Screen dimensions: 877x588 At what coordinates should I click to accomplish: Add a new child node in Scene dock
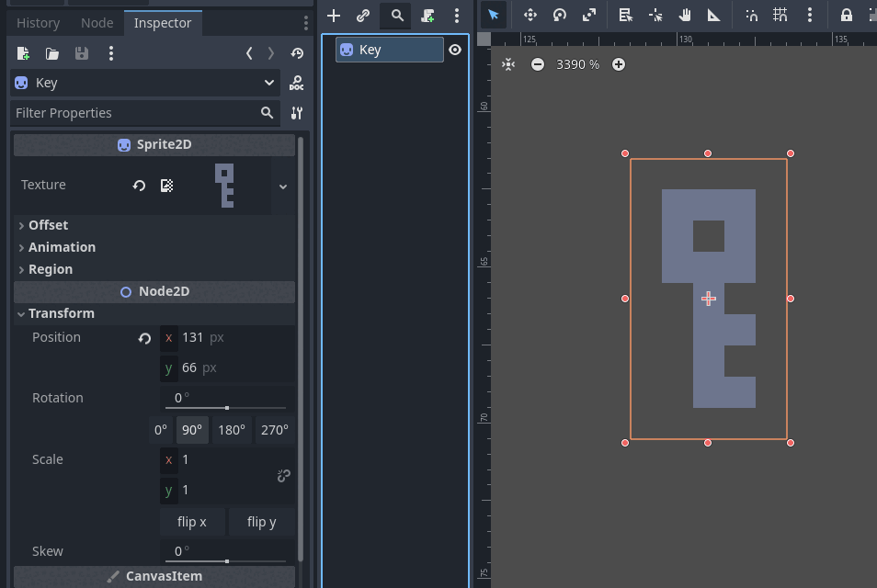pos(334,16)
